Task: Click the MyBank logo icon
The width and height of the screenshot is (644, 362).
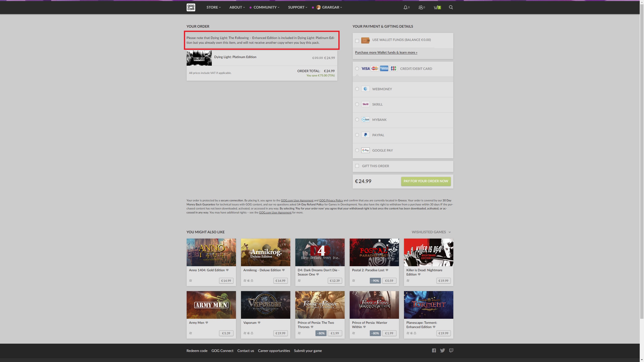Action: pos(366,119)
